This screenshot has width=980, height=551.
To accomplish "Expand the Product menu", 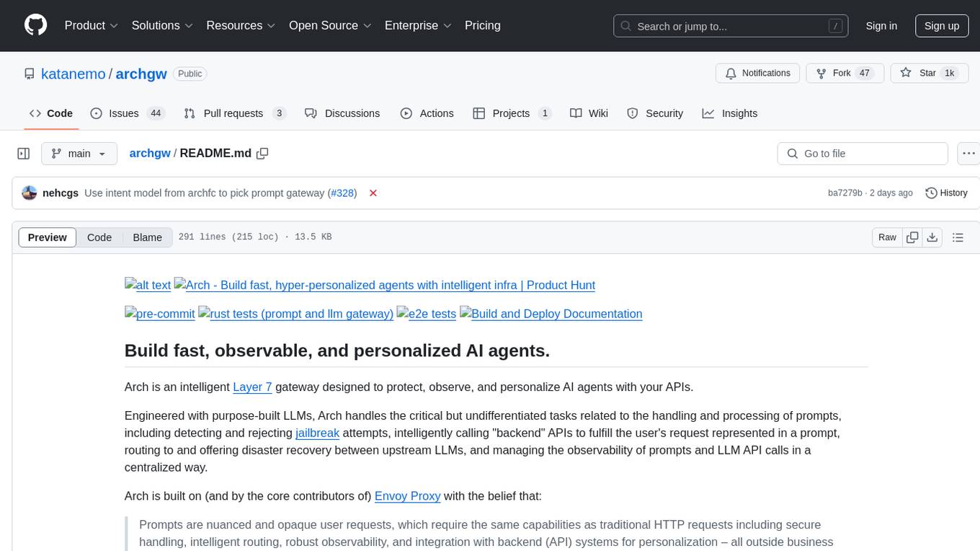I will click(92, 25).
